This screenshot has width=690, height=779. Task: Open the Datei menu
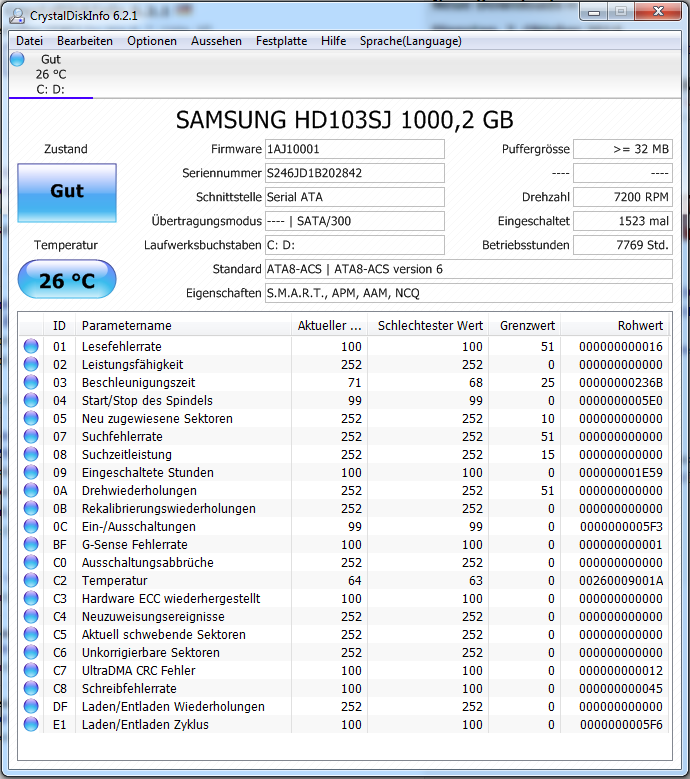click(29, 41)
